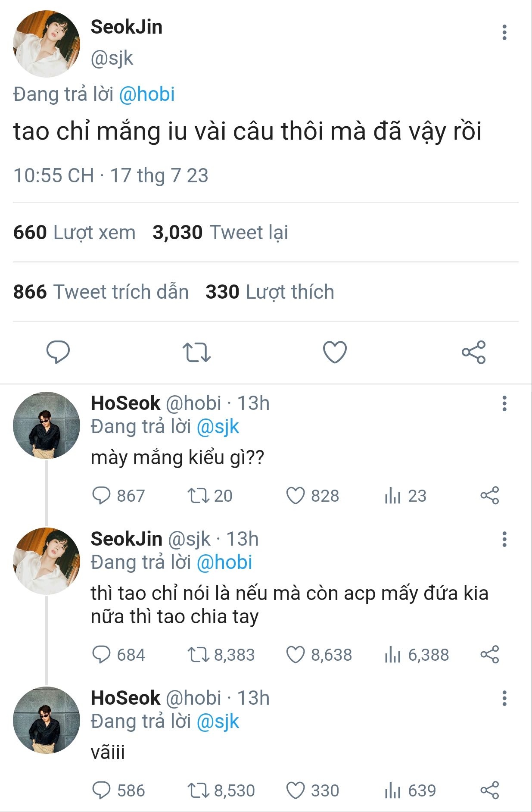Open SeokJin's profile picture at top
Screen dimensions: 532x812
click(x=47, y=44)
